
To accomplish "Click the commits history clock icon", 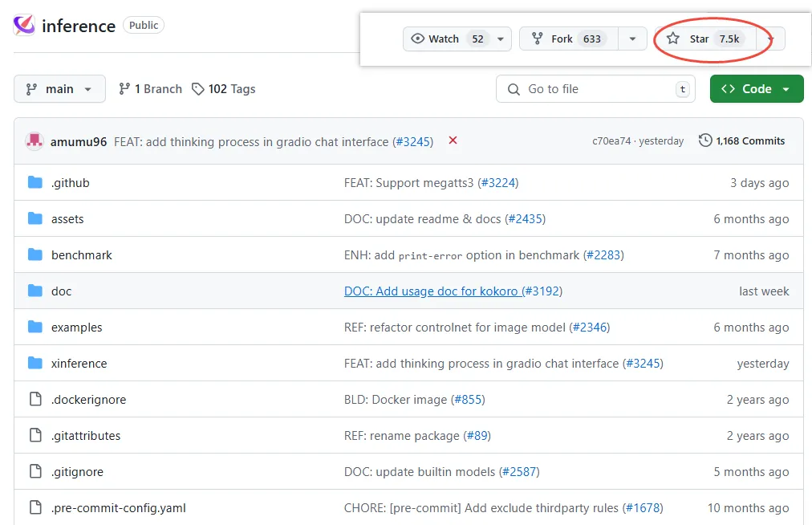I will pos(705,140).
